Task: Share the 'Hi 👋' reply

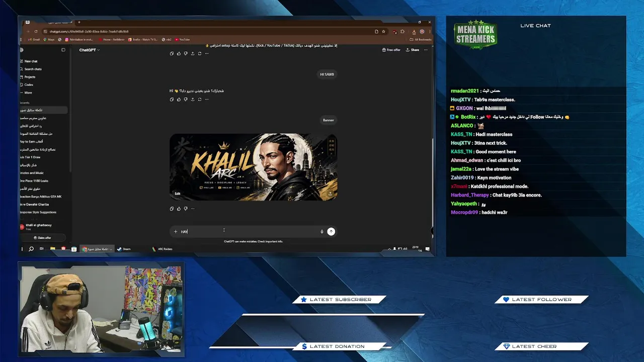Action: click(x=193, y=99)
